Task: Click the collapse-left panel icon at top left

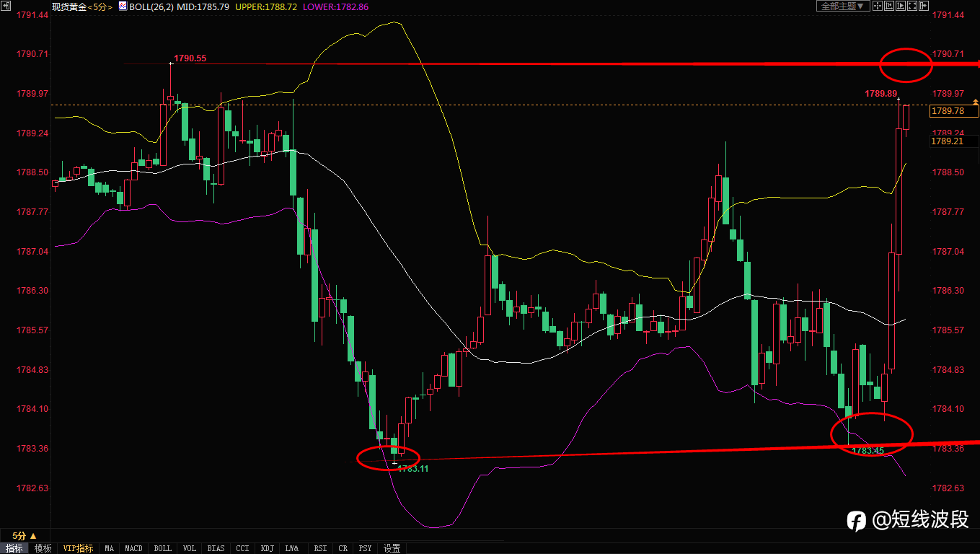Action: [x=6, y=6]
